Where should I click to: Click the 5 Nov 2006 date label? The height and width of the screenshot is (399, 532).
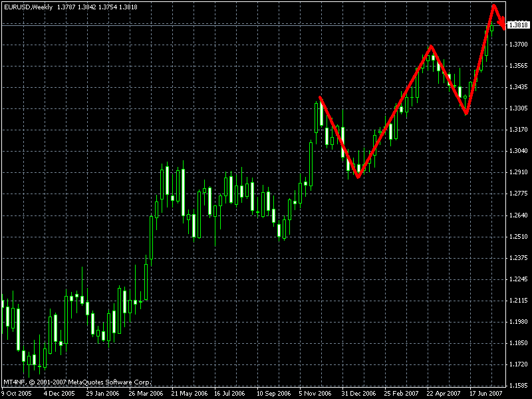pos(315,394)
